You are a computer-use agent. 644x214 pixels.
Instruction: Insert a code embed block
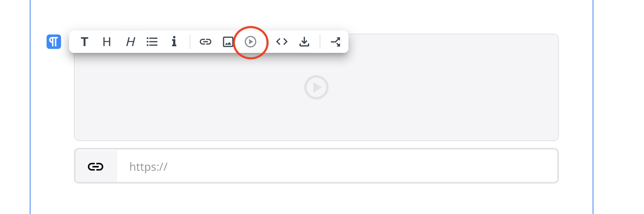[282, 42]
